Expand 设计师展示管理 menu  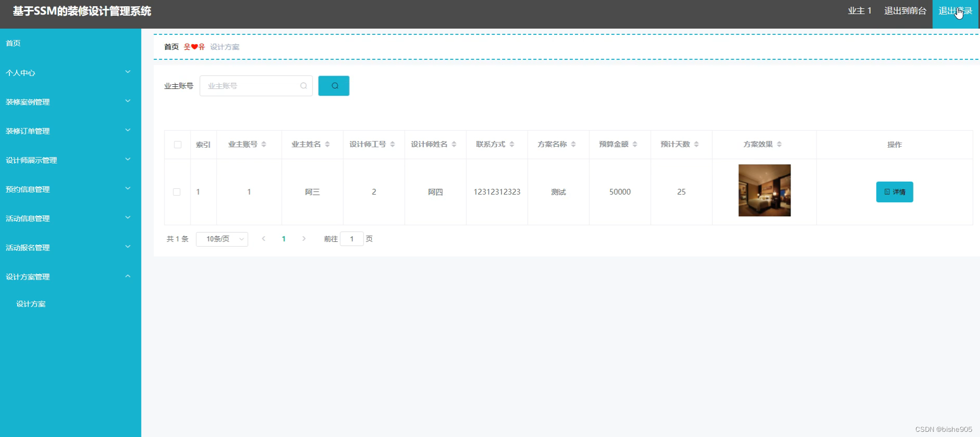pos(70,160)
